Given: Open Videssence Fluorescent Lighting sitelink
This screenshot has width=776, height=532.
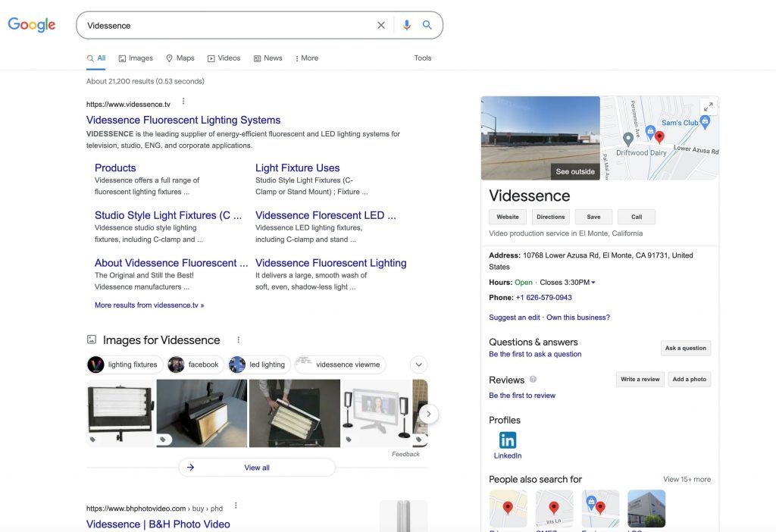Looking at the screenshot, I should tap(331, 263).
